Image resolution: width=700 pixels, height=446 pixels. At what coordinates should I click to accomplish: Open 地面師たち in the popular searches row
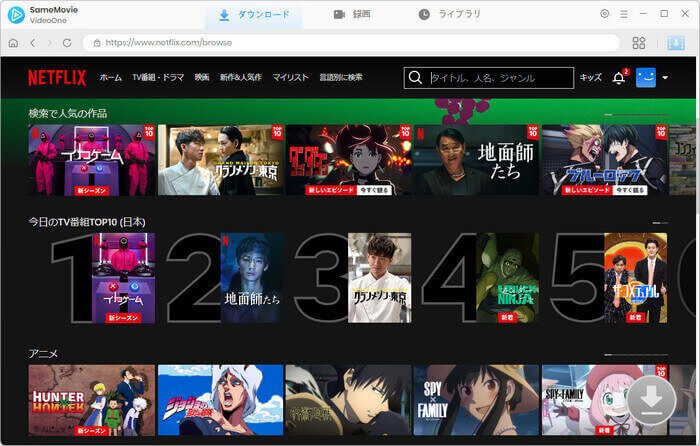click(x=477, y=160)
